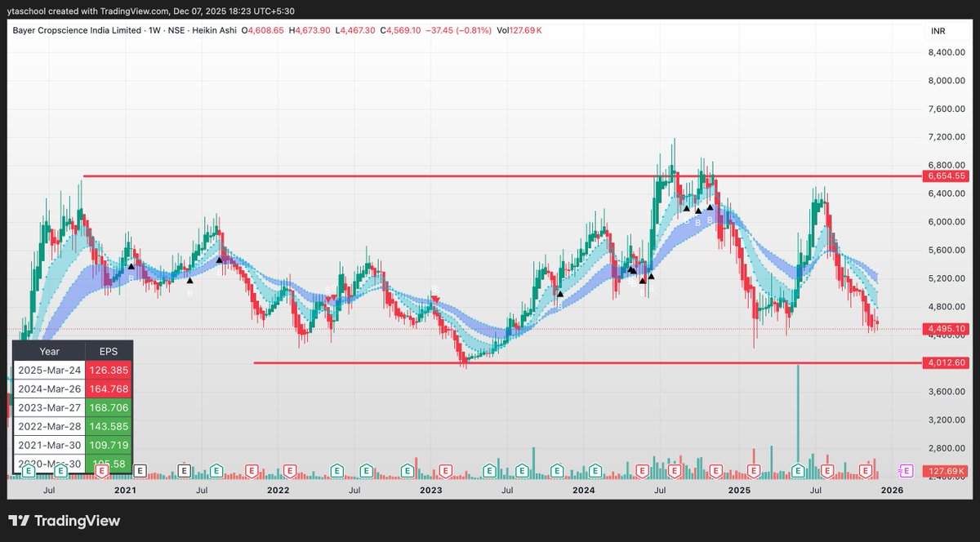Click the red 6,654.55 price tag
Screen dimensions: 980x542
(x=945, y=175)
